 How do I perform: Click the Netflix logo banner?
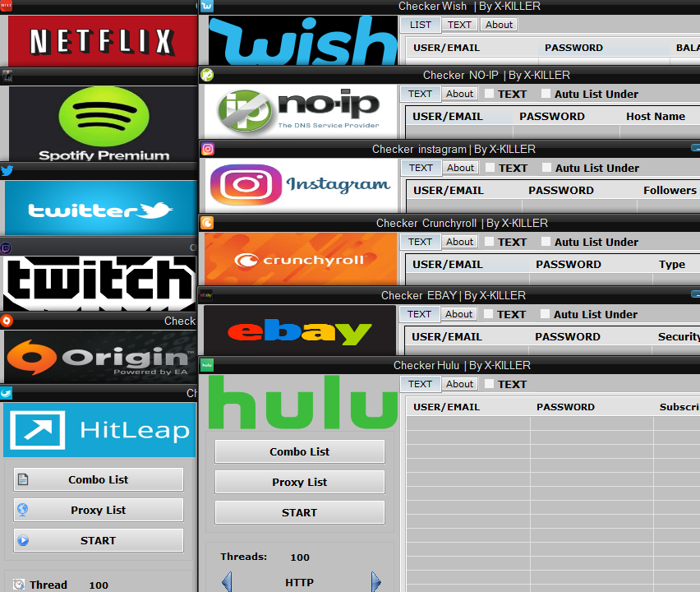(x=102, y=40)
